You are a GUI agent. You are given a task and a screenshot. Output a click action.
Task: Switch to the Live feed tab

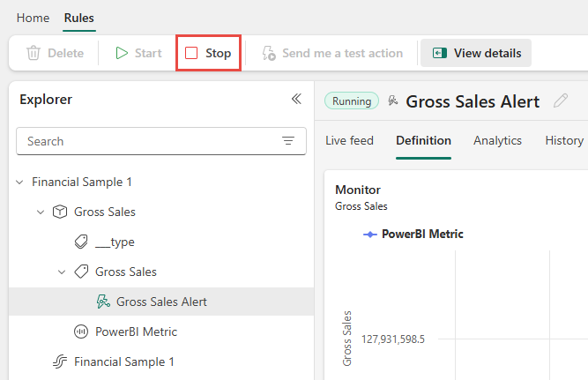click(349, 140)
